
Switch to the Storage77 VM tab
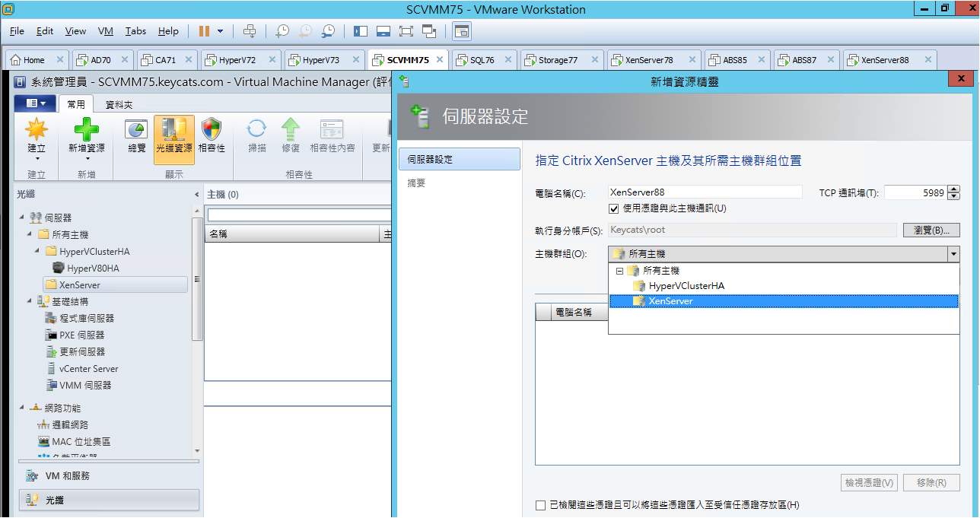click(x=558, y=60)
